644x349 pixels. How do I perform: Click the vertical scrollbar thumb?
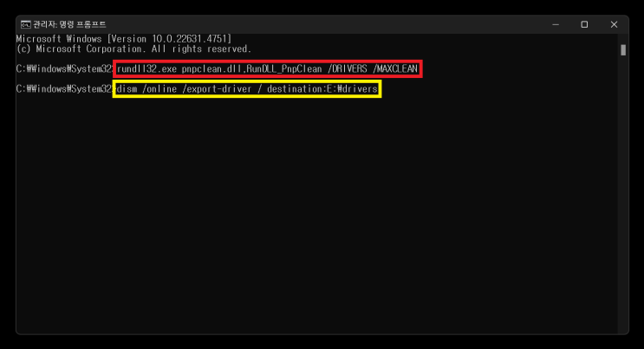(x=623, y=50)
